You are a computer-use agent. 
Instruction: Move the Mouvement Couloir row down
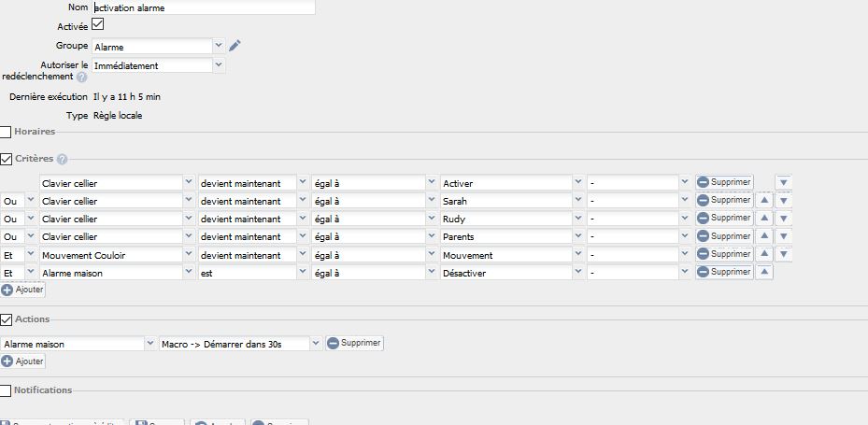(x=784, y=254)
